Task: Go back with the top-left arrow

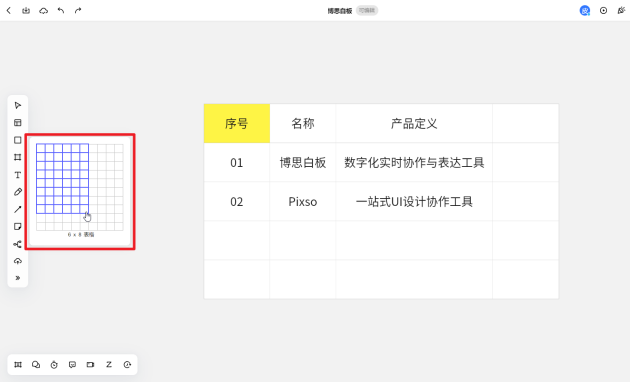Action: [x=9, y=10]
